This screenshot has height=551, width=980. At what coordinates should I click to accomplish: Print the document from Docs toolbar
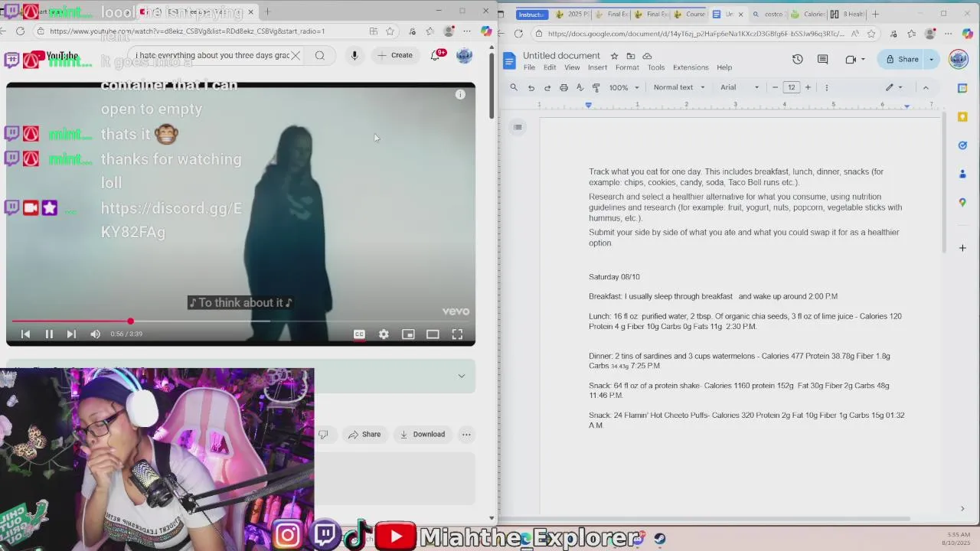pos(563,87)
